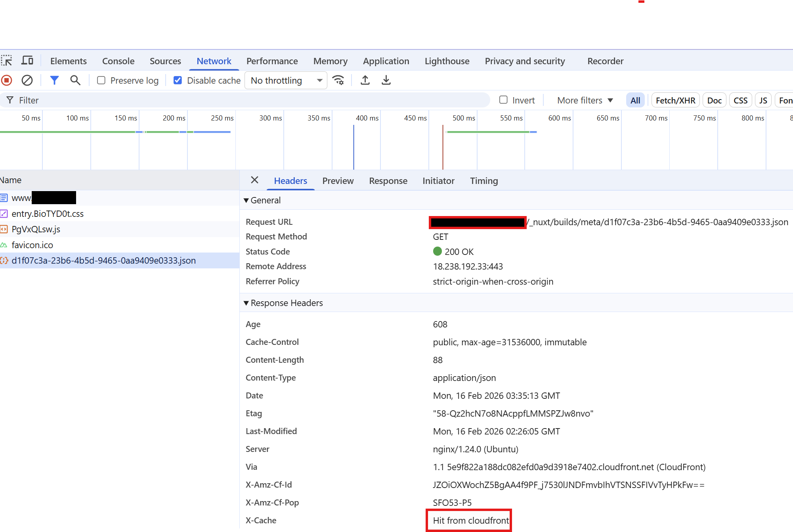Click the Cache-Control max-age value

[510, 342]
